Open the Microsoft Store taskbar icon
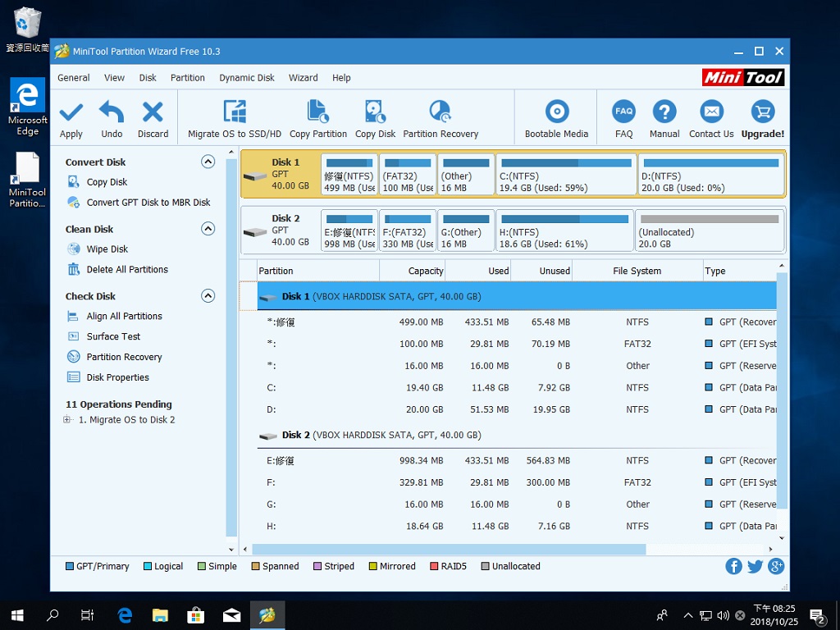Screen dimensions: 840x630 (x=195, y=615)
